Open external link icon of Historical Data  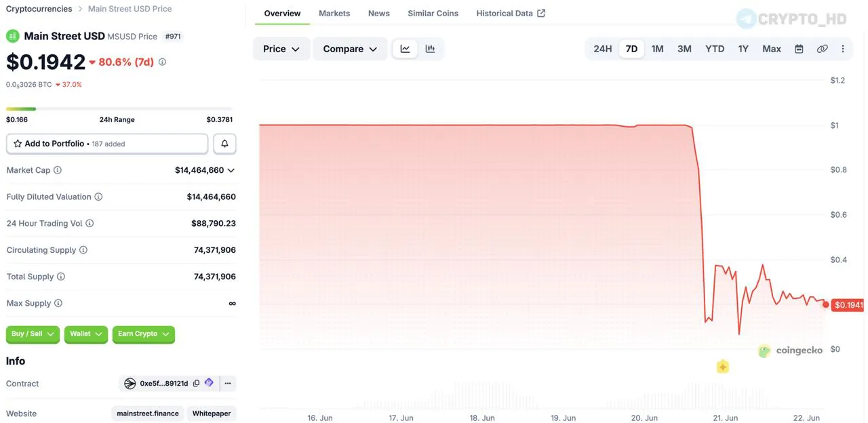(540, 13)
